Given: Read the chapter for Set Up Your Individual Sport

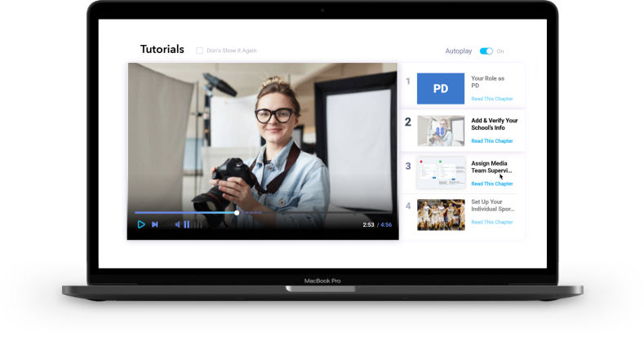Looking at the screenshot, I should tap(491, 222).
